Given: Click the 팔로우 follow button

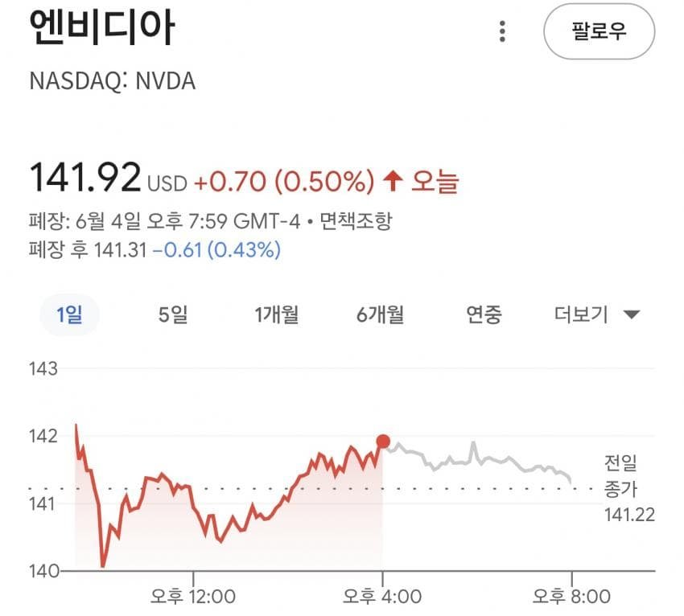Looking at the screenshot, I should (x=599, y=31).
